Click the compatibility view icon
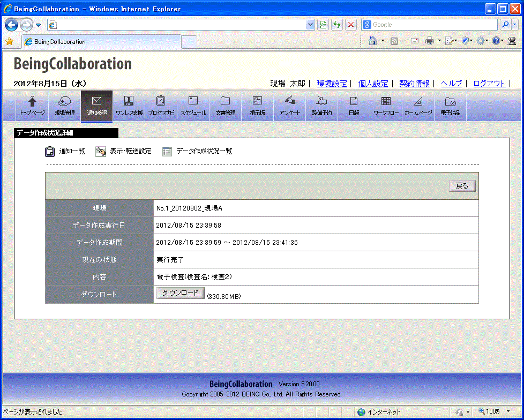 (x=323, y=25)
